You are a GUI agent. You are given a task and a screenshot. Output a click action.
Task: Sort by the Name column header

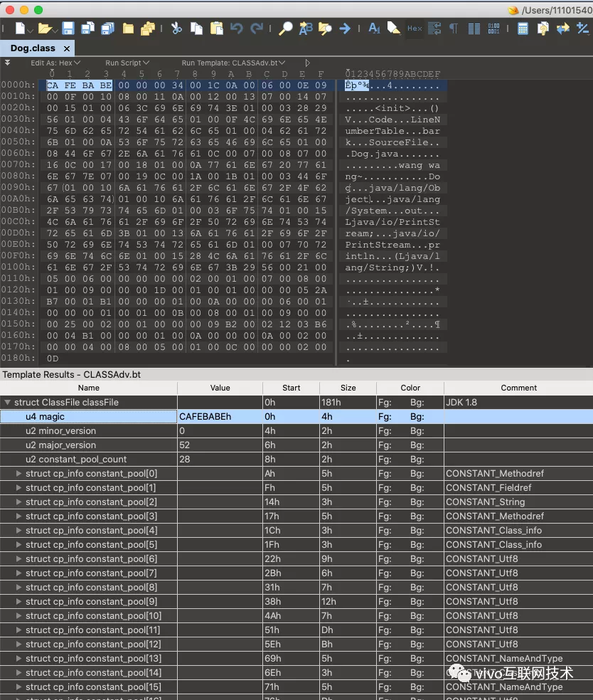[x=88, y=388]
